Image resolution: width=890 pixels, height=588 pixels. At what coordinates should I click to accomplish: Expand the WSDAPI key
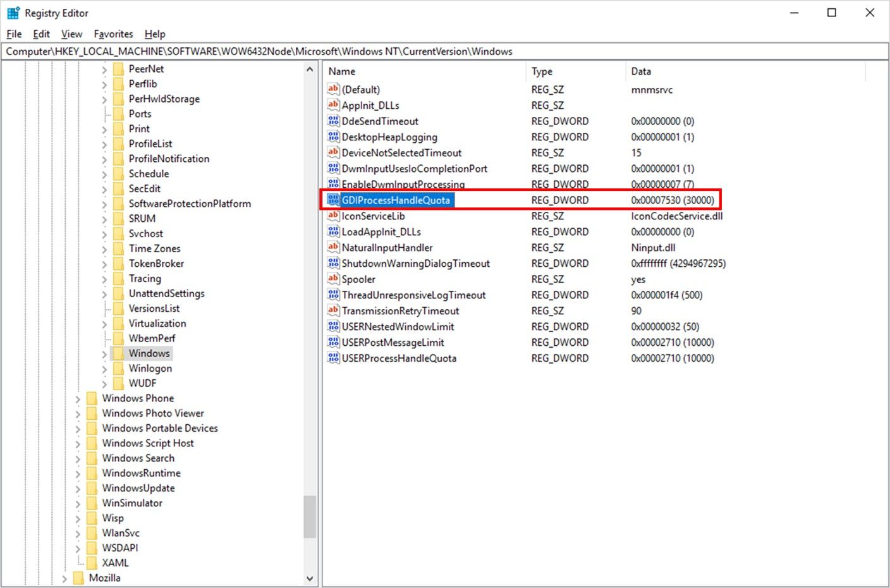78,548
